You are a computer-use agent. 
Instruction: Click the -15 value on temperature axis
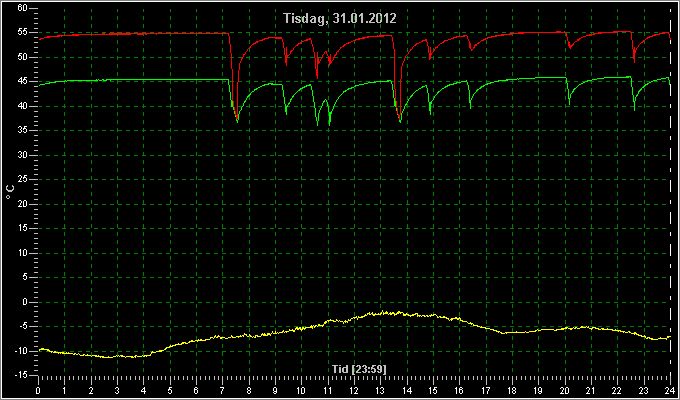click(20, 375)
